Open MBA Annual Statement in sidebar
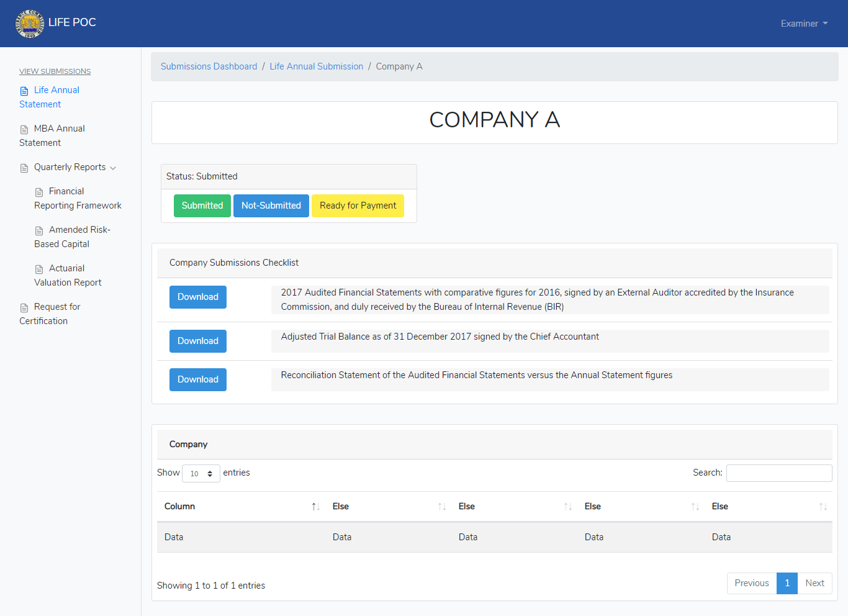 (x=52, y=135)
